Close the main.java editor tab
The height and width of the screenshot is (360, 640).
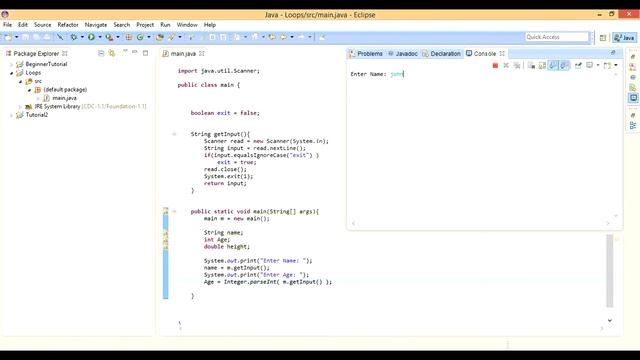(202, 53)
